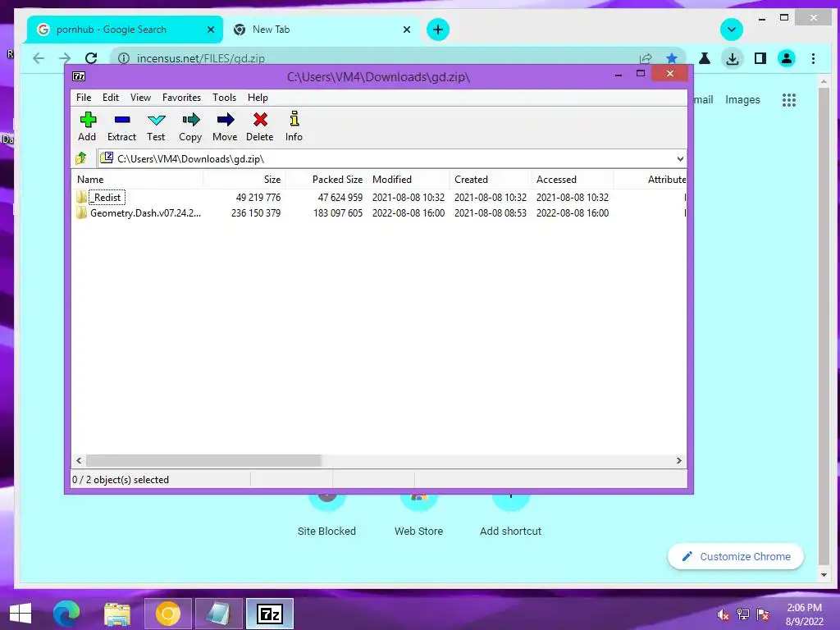The height and width of the screenshot is (630, 840).
Task: Click the horizontal scrollbar thumb in 7-Zip
Action: tap(203, 461)
